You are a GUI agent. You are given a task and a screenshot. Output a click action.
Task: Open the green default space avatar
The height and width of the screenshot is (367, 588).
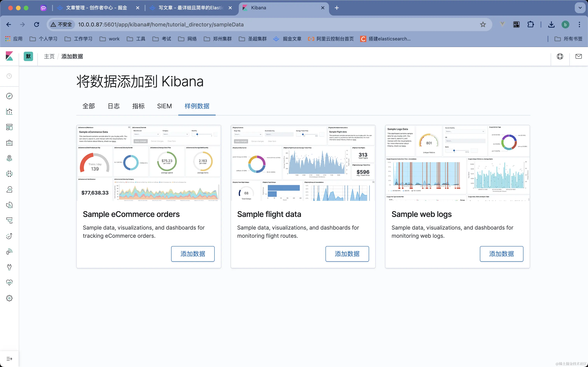28,56
